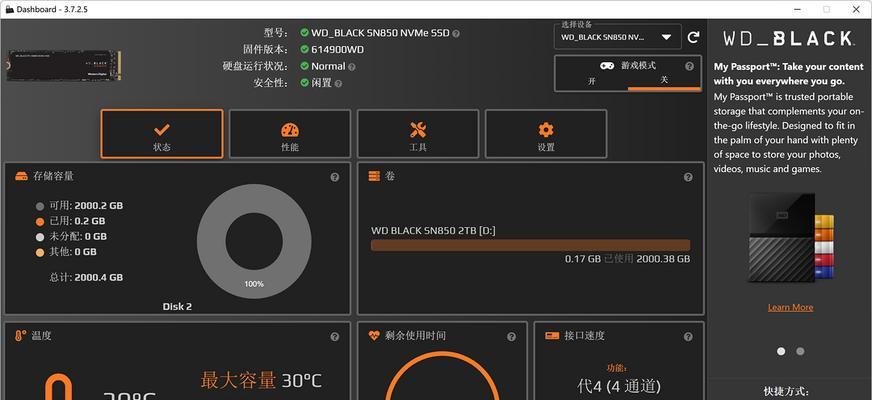872x400 pixels.
Task: Click the light orange 其他 legend dot
Action: point(39,252)
